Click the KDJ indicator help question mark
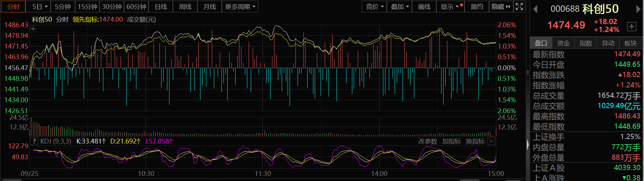 (34, 141)
